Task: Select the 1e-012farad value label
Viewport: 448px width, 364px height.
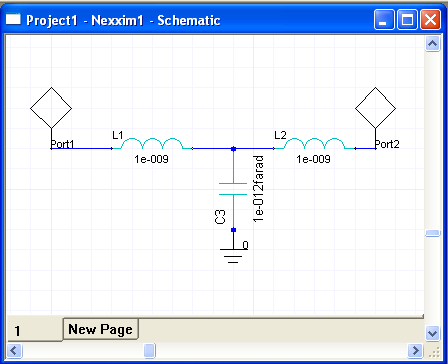Action: [259, 189]
